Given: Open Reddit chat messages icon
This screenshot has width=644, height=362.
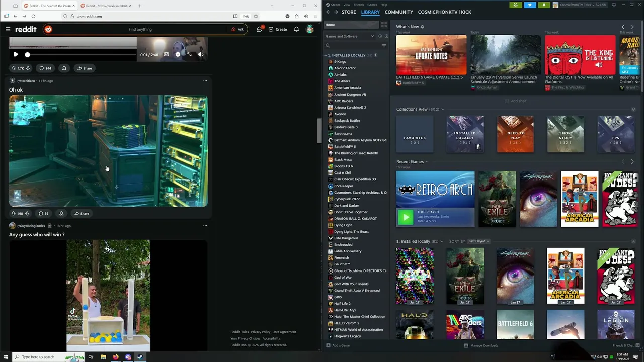Looking at the screenshot, I should pyautogui.click(x=260, y=29).
